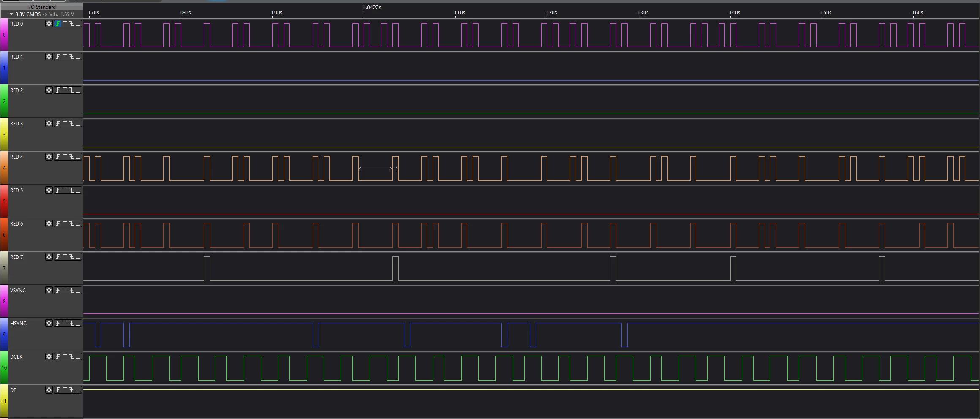Screen dimensions: 980x419
Task: Enable rising-edge trigger on RED 4
Action: click(x=58, y=157)
